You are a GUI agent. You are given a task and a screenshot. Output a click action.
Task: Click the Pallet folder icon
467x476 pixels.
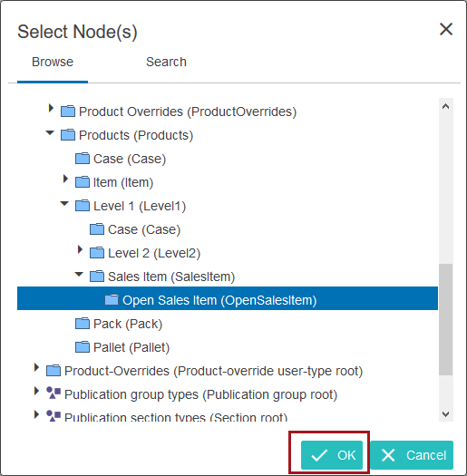[83, 347]
